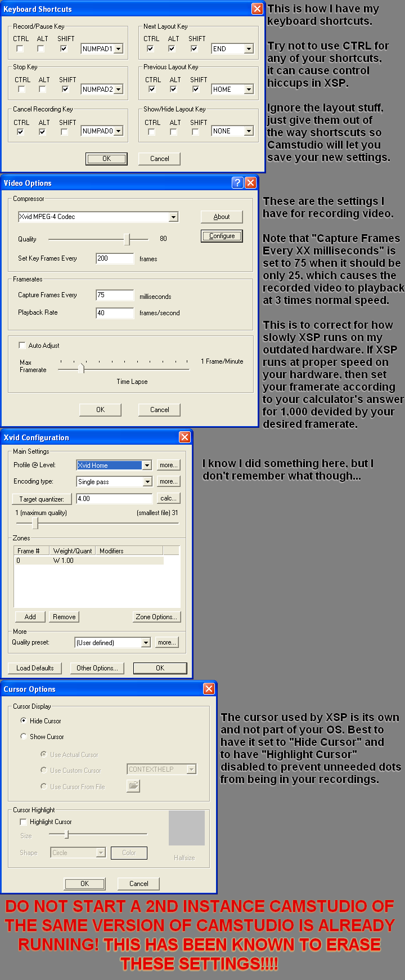
Task: Click the calc... button
Action: point(168,498)
